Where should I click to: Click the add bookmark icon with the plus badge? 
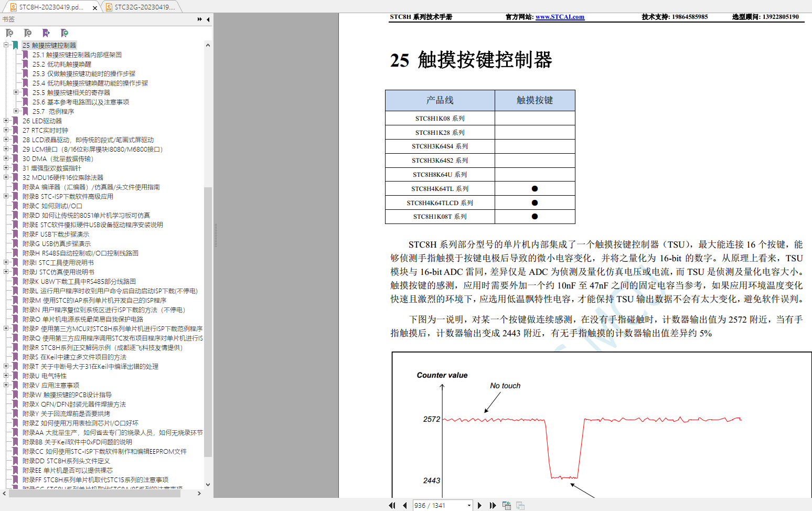(x=28, y=33)
